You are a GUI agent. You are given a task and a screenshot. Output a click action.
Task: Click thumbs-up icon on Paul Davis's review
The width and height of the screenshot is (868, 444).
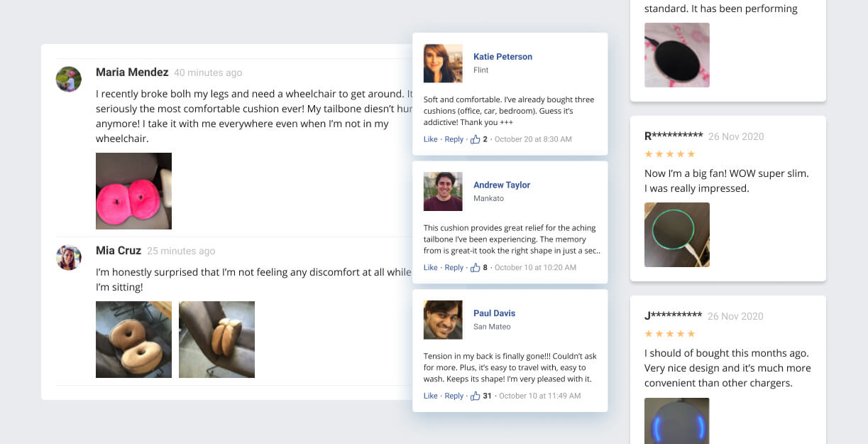click(476, 396)
